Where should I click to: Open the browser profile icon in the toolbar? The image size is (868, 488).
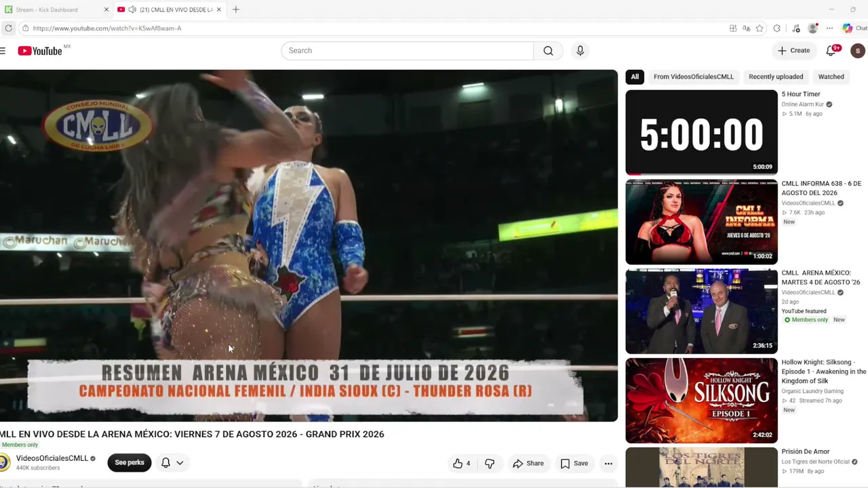click(x=813, y=28)
